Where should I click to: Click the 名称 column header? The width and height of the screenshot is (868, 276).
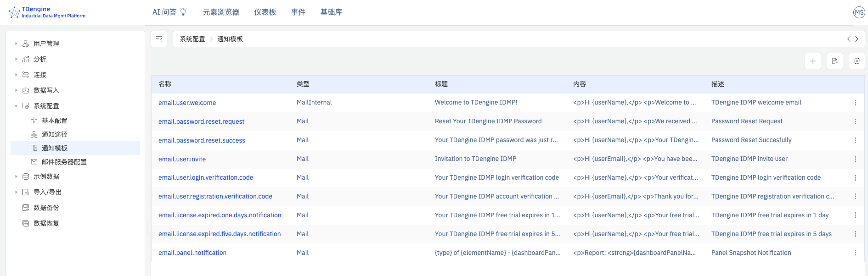click(165, 84)
